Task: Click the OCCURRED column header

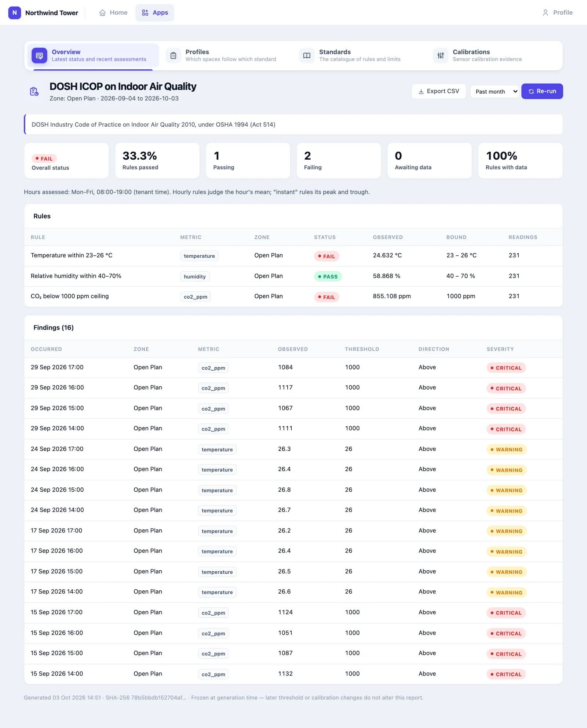Action: click(46, 349)
